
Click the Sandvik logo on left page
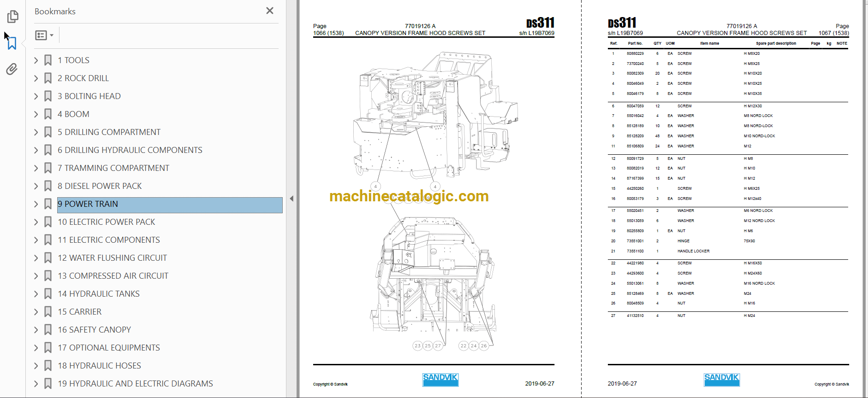(440, 380)
